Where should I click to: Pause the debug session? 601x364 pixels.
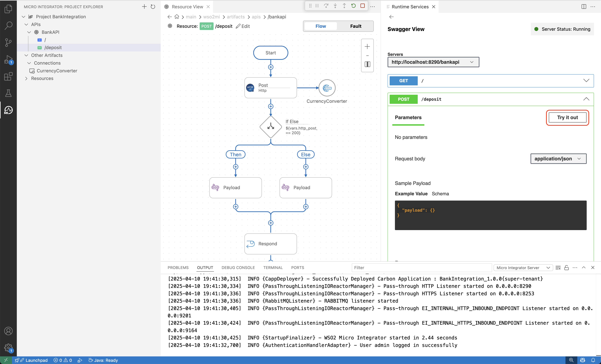pyautogui.click(x=317, y=6)
